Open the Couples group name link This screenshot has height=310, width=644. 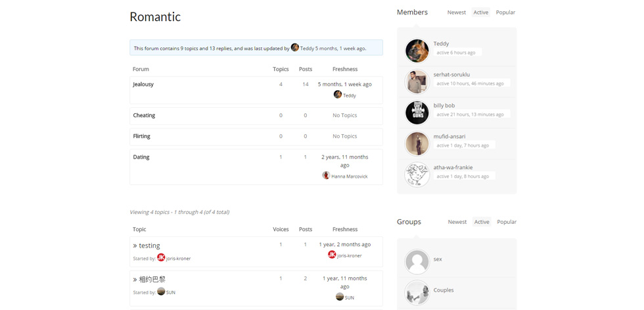click(444, 290)
